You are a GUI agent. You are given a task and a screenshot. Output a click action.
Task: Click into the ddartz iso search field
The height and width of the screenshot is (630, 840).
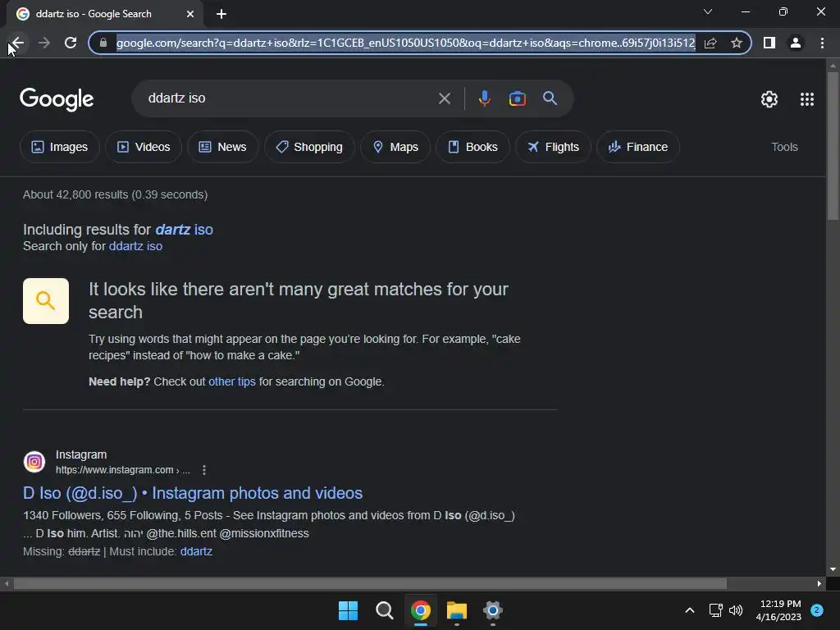pos(290,98)
